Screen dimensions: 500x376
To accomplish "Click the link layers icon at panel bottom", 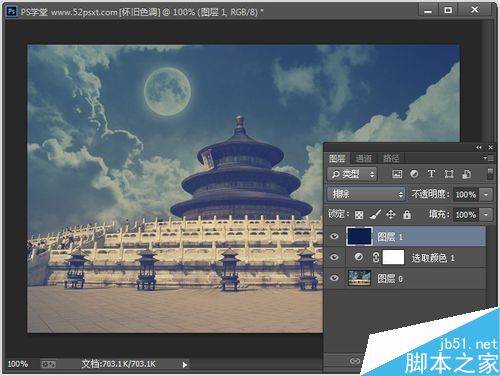I will pos(355,361).
